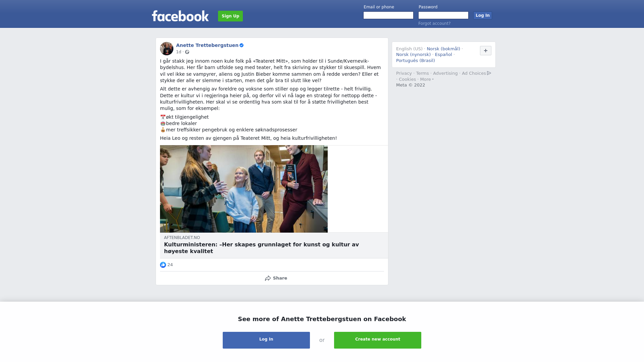Viewport: 644px width, 362px height.
Task: Expand the More footer dropdown
Action: click(427, 79)
